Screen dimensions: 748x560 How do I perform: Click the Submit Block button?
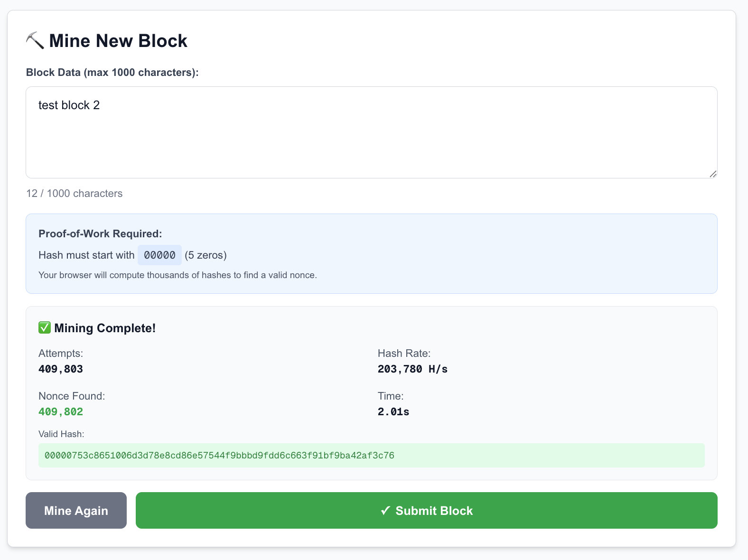click(426, 510)
